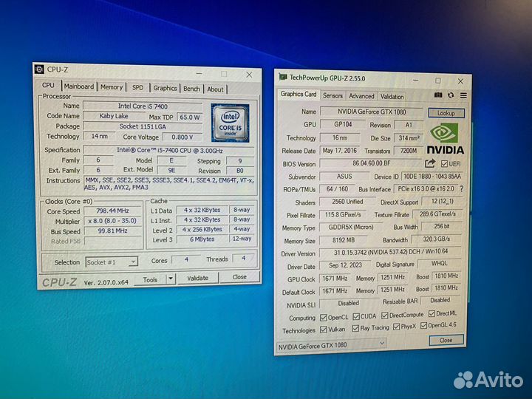Toggle the DirectML checkbox
The image size is (532, 399).
coord(432,313)
